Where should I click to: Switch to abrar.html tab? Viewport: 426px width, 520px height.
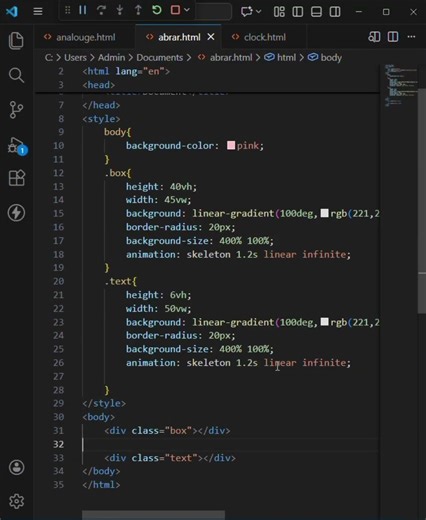(x=179, y=37)
